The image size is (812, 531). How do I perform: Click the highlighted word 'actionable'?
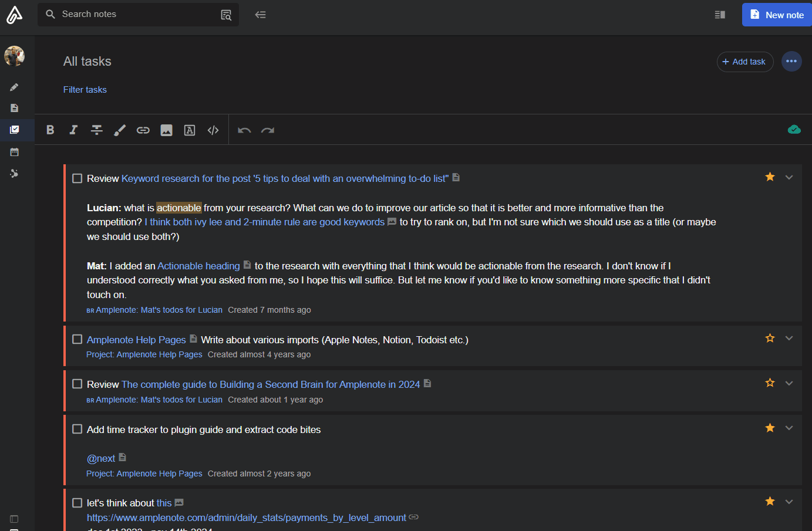[x=179, y=208]
